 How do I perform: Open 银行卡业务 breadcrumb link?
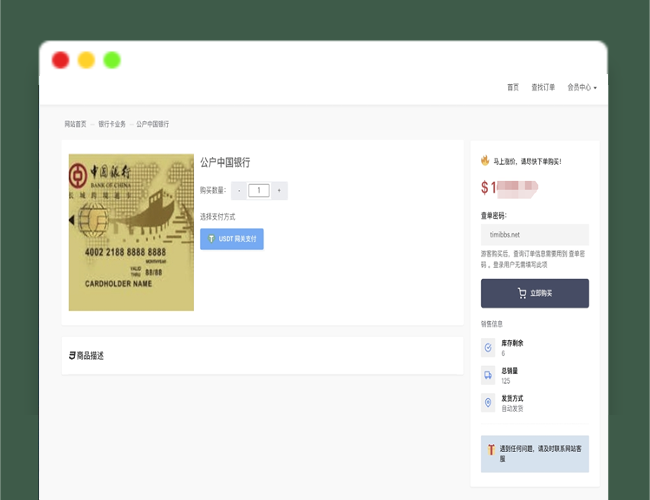(112, 124)
